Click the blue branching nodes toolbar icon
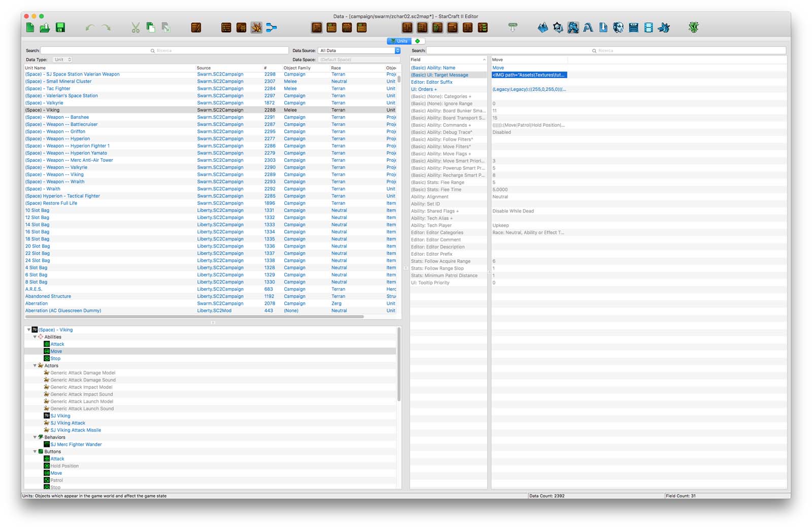Screen dimensions: 812x529 (x=272, y=28)
